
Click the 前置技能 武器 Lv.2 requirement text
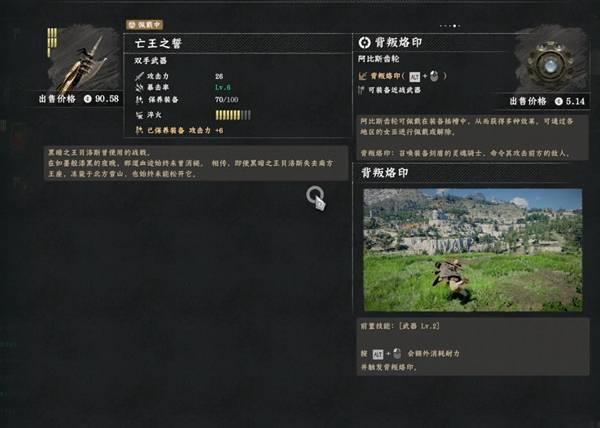pos(400,326)
